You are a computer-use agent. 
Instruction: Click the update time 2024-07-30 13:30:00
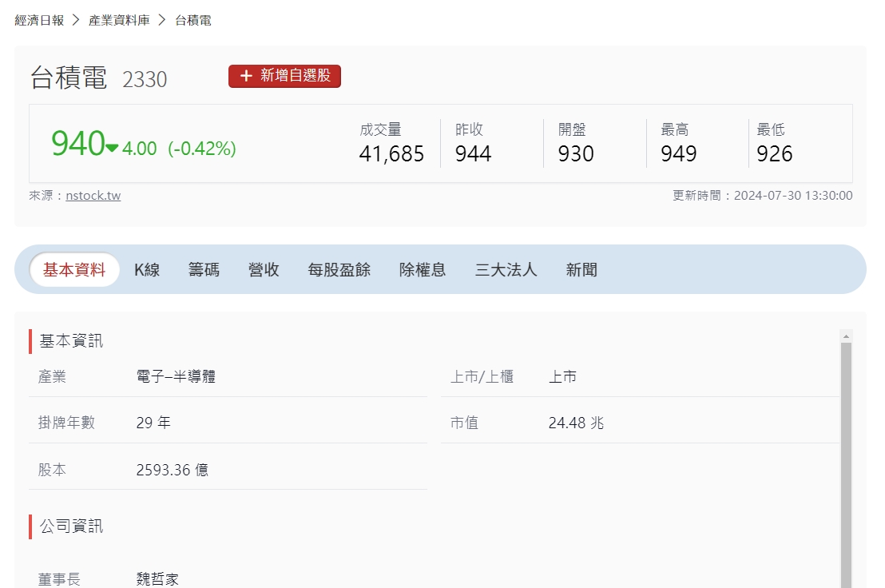pyautogui.click(x=793, y=195)
